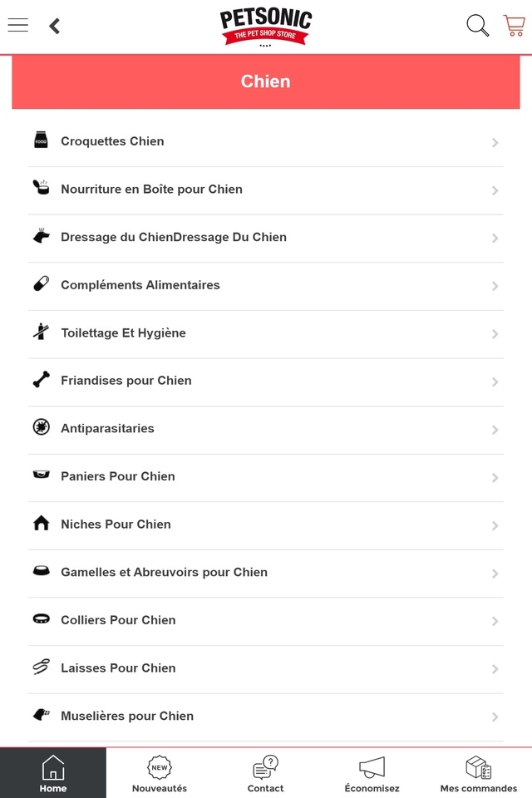
Task: Expand Antiparasitaires category arrow
Action: click(x=495, y=430)
